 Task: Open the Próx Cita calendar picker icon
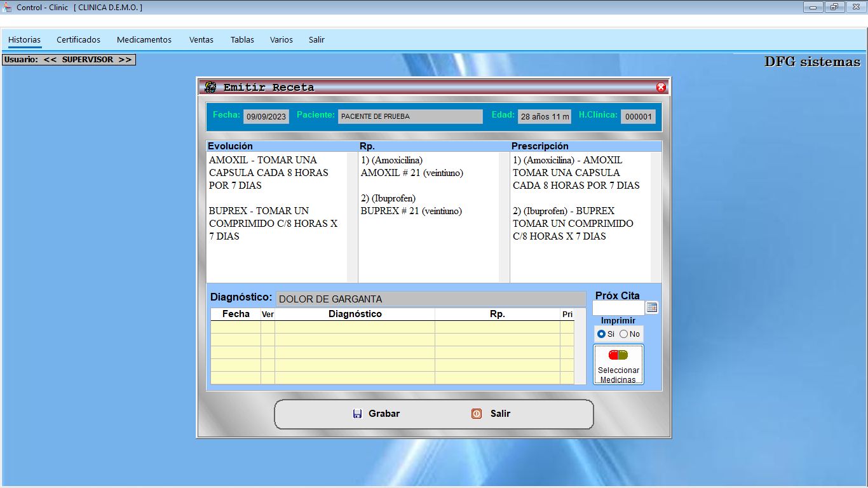(652, 308)
